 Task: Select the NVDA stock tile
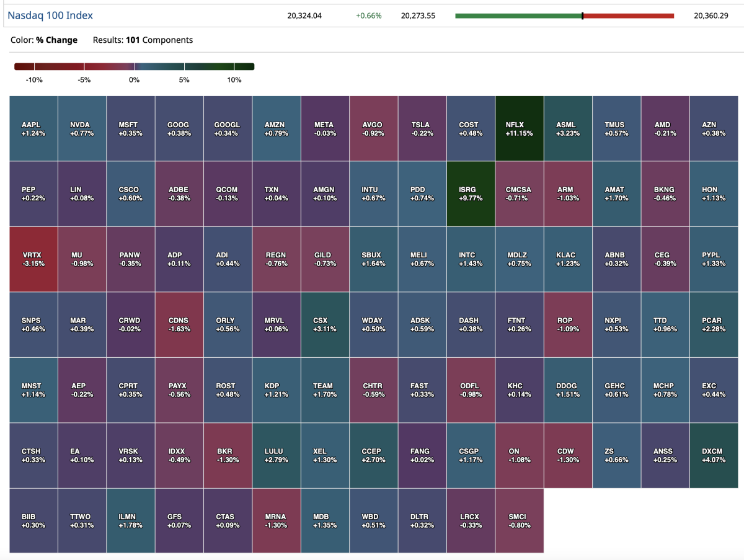(x=82, y=128)
